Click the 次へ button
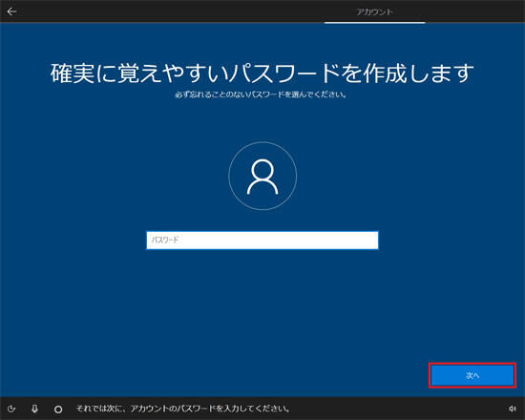 click(x=472, y=375)
